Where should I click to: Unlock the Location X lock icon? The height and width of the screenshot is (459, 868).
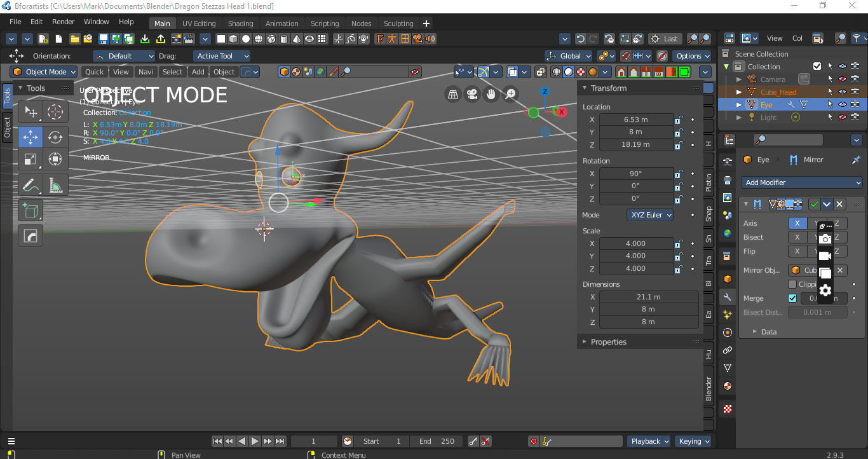679,120
